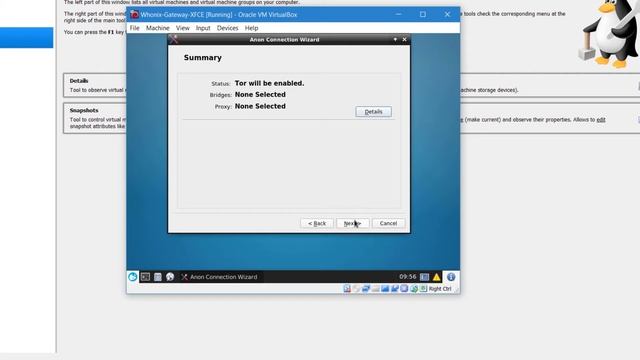640x360 pixels.
Task: Cancel the Anon Connection Wizard
Action: point(388,223)
